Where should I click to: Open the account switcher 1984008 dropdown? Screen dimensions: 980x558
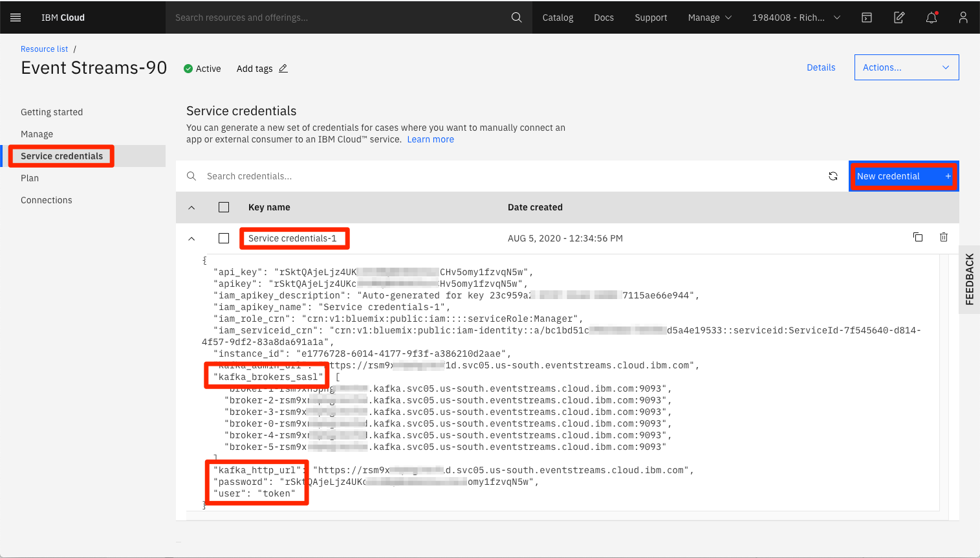click(x=796, y=17)
